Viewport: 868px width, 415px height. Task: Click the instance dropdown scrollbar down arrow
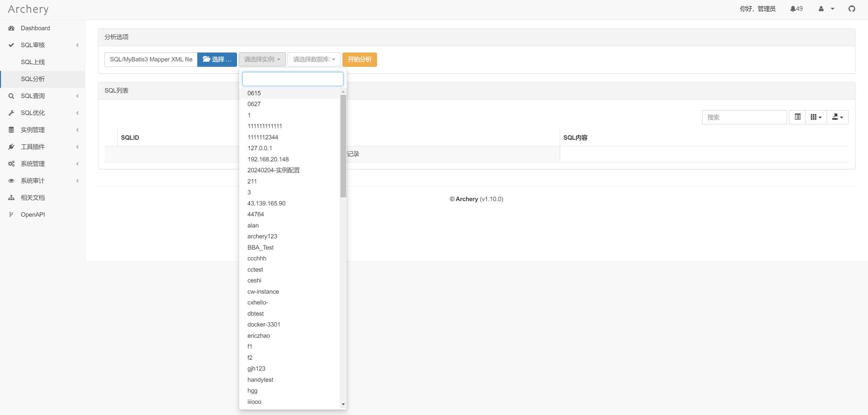coord(343,404)
